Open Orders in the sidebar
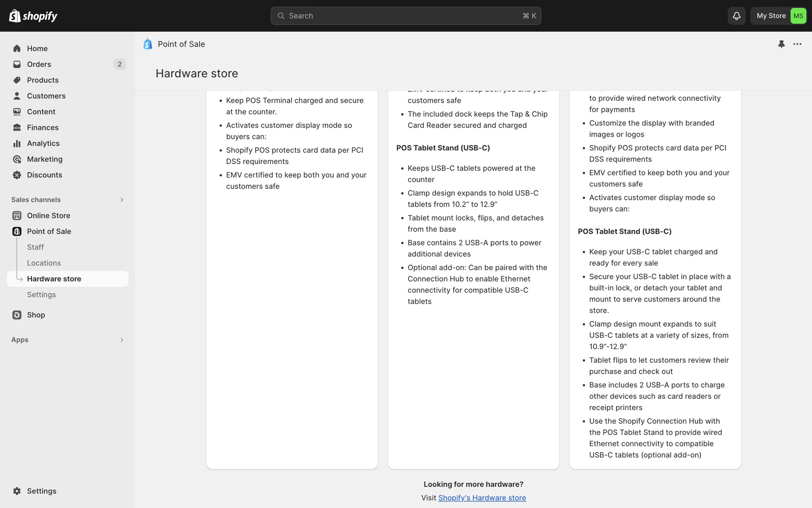Image resolution: width=812 pixels, height=508 pixels. click(x=39, y=64)
